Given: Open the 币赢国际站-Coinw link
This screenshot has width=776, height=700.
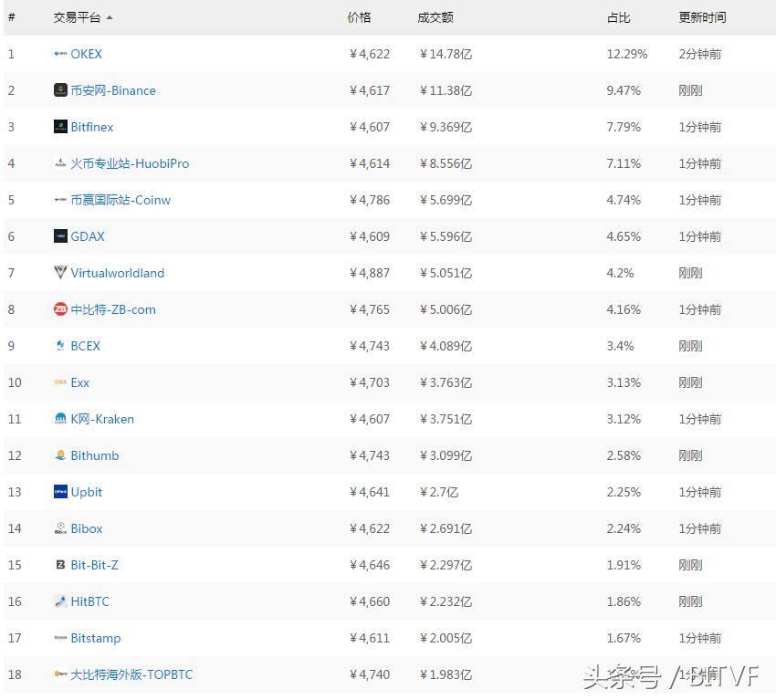Looking at the screenshot, I should click(x=121, y=201).
